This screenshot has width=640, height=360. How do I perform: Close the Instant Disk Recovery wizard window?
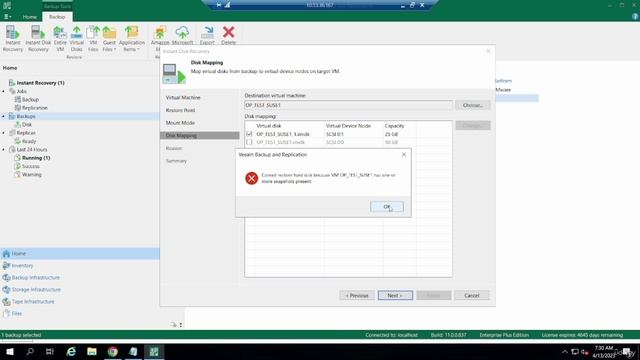coord(488,51)
